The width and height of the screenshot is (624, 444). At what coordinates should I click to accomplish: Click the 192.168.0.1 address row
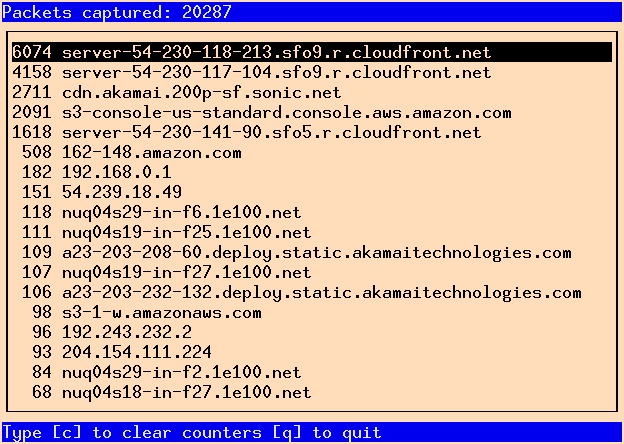312,172
